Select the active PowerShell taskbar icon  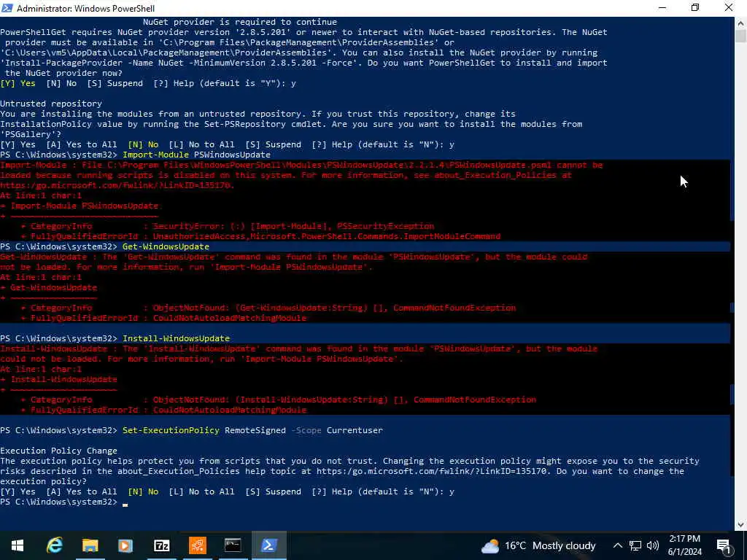point(268,545)
